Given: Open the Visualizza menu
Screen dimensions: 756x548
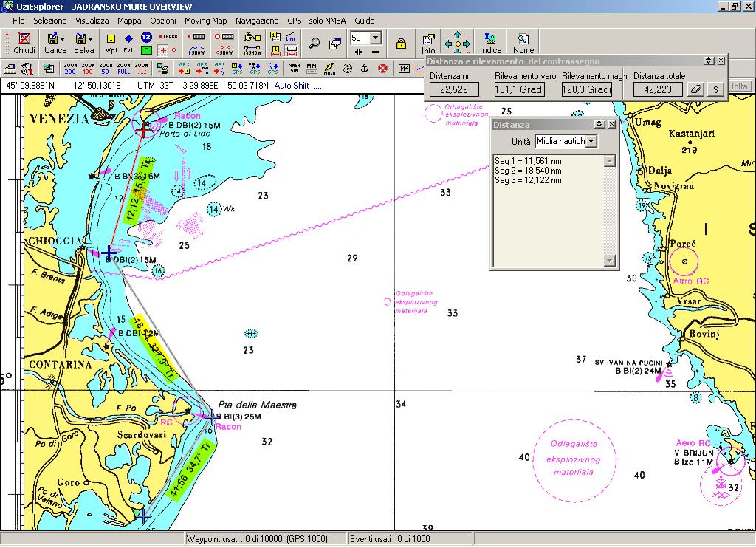Looking at the screenshot, I should coord(92,21).
